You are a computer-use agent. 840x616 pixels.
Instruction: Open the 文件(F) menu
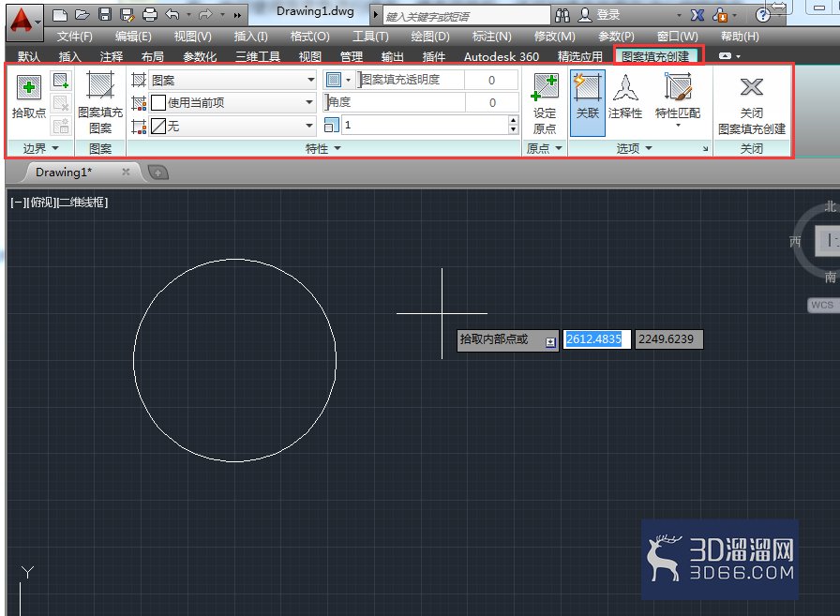[x=74, y=37]
